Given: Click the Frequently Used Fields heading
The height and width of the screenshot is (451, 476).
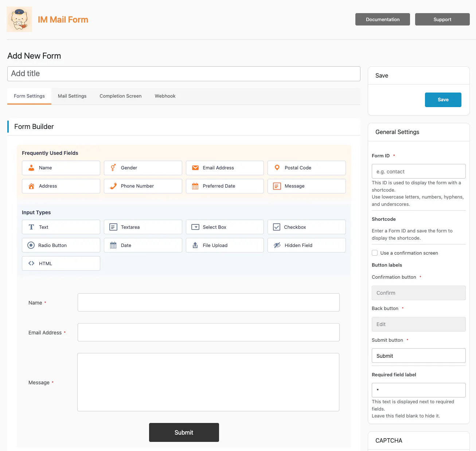Looking at the screenshot, I should click(x=50, y=153).
